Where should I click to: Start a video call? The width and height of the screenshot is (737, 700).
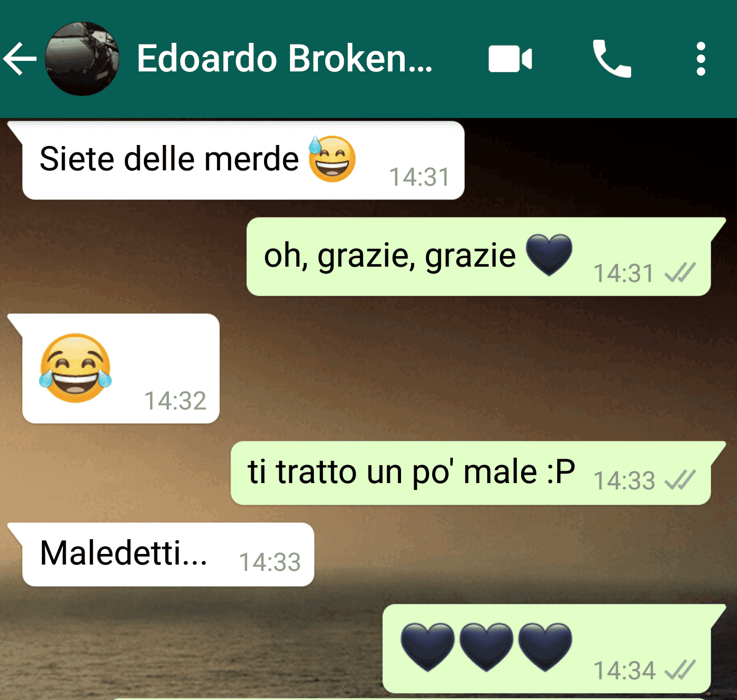coord(510,59)
